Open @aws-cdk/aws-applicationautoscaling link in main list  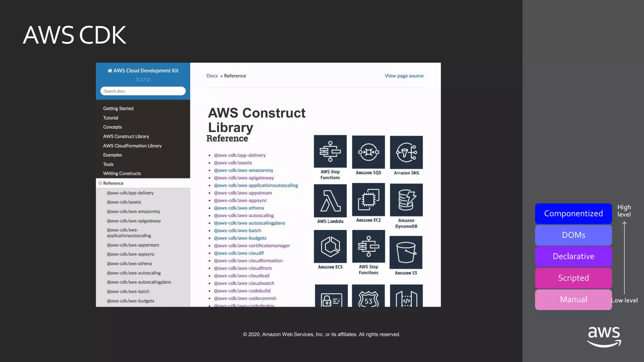pyautogui.click(x=256, y=185)
